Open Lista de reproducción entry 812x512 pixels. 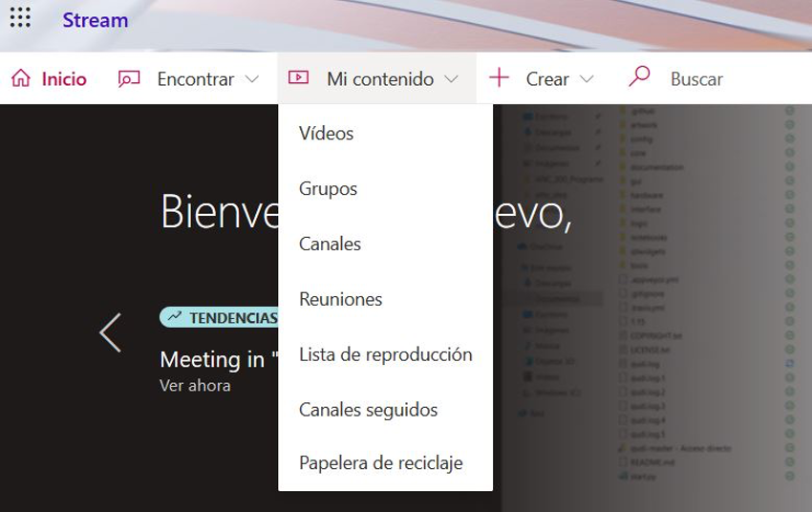(x=385, y=354)
